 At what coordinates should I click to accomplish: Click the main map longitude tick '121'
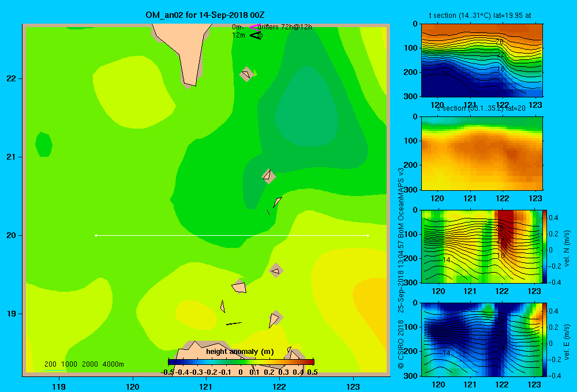tap(206, 387)
